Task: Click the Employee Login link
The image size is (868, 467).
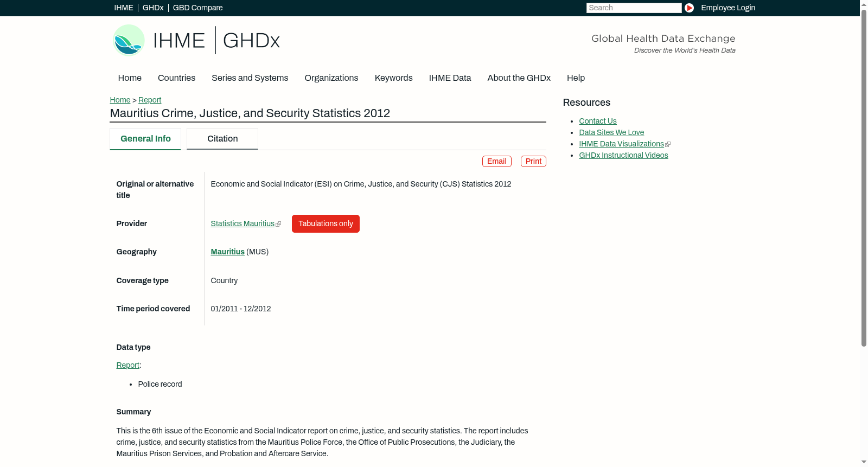Action: click(728, 8)
